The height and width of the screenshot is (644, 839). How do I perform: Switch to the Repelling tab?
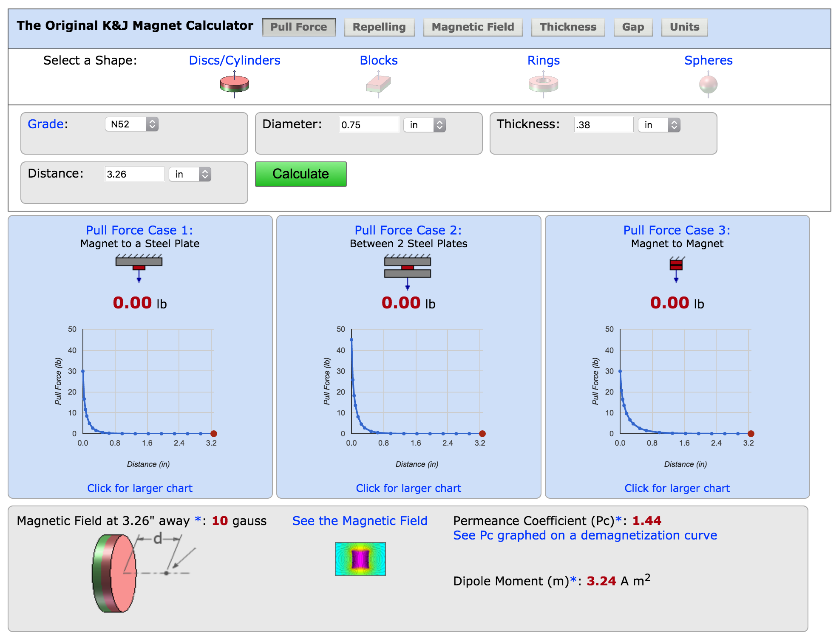click(x=379, y=27)
